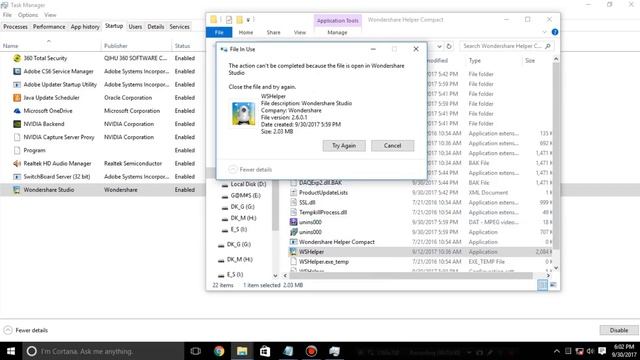Sort startup list by Publisher column
Screen dimensions: 640x360
pyautogui.click(x=116, y=46)
